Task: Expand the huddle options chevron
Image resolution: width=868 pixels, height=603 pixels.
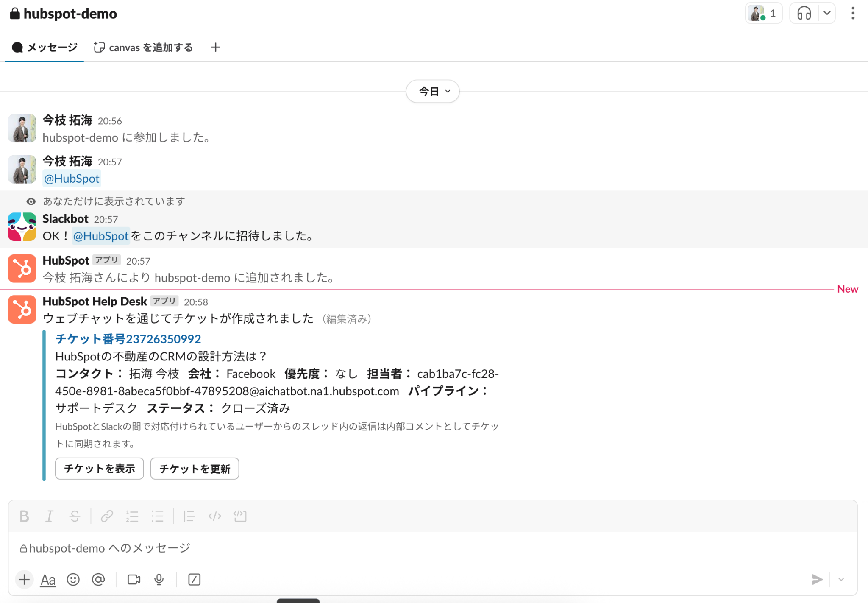Action: coord(827,13)
